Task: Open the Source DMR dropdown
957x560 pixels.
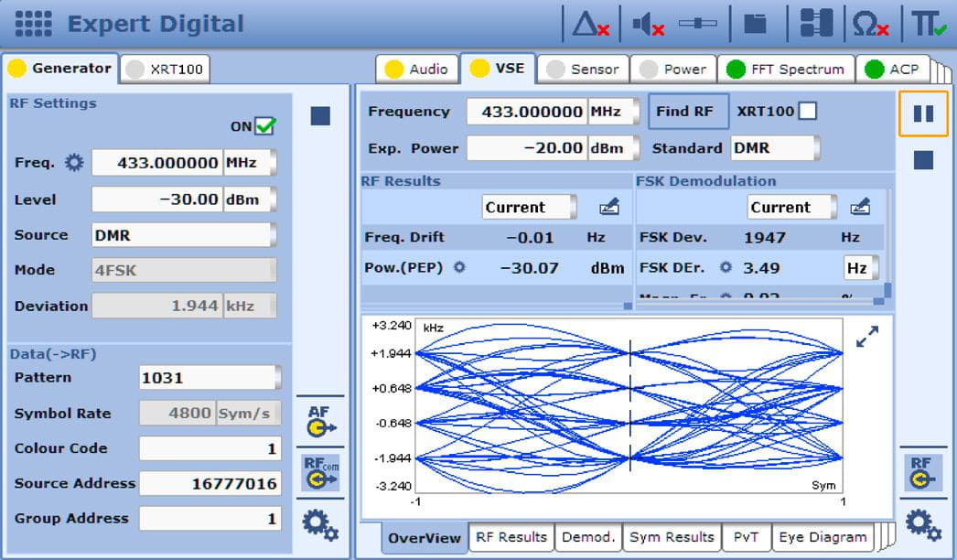Action: [183, 235]
